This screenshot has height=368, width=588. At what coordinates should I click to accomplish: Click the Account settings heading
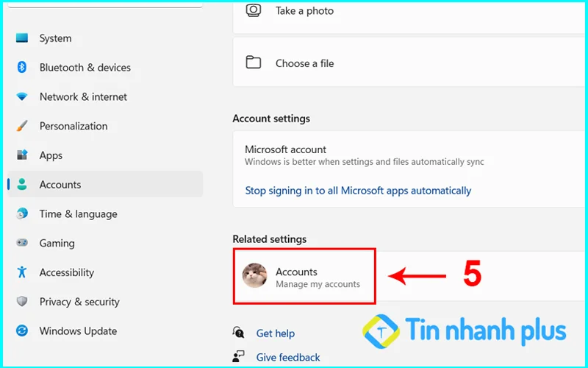pyautogui.click(x=271, y=118)
